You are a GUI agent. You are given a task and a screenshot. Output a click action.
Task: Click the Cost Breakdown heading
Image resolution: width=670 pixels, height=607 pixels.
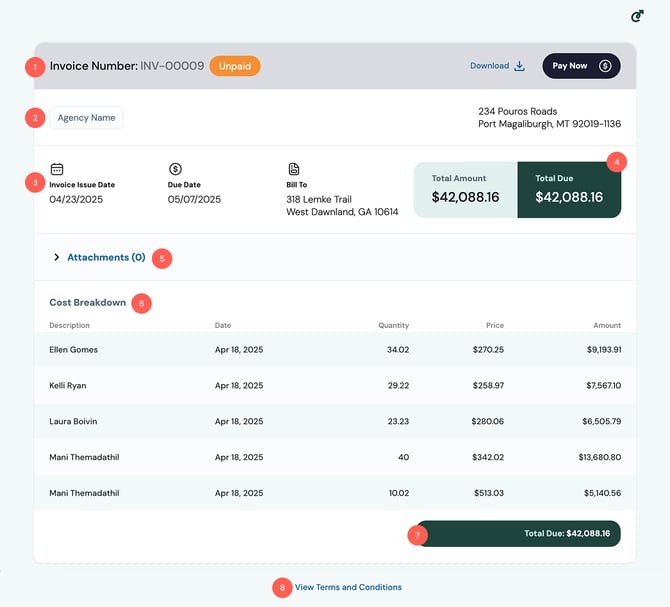(x=88, y=302)
